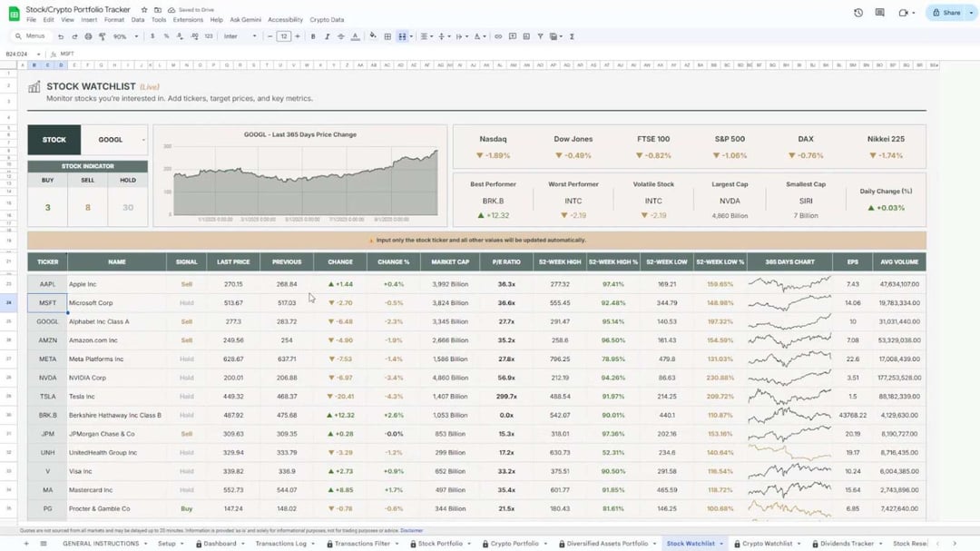This screenshot has height=551, width=980.
Task: Apply borders using the borders icon
Action: point(387,36)
